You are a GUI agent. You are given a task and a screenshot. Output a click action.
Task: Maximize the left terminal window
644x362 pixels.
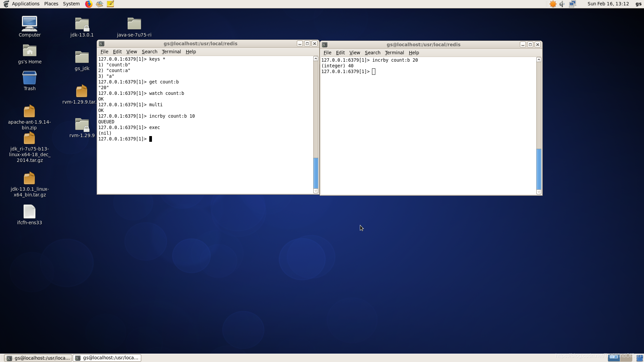click(307, 44)
